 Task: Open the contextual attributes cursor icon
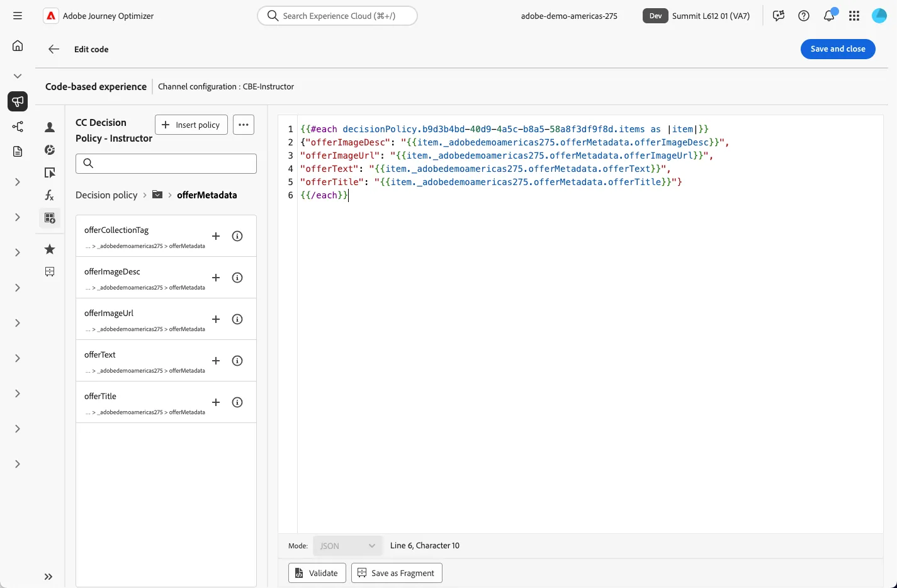[x=50, y=172]
